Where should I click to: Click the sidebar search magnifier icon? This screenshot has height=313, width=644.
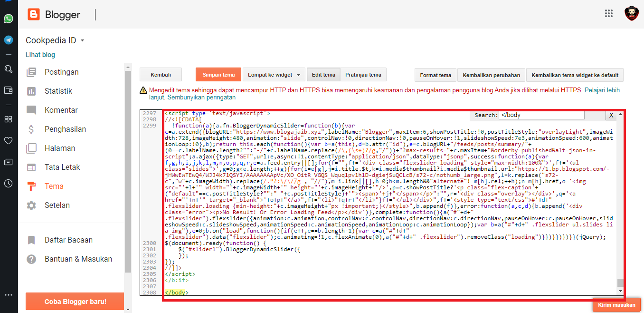click(x=9, y=69)
